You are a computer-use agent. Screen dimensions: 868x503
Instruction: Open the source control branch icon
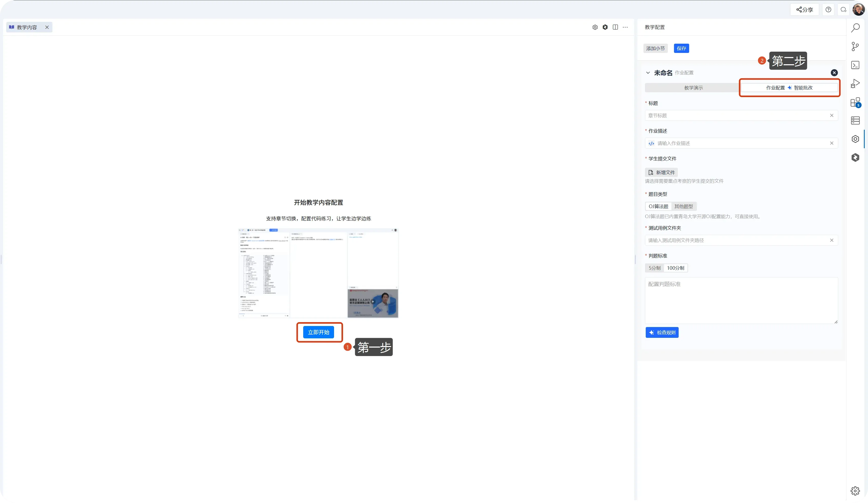(855, 46)
